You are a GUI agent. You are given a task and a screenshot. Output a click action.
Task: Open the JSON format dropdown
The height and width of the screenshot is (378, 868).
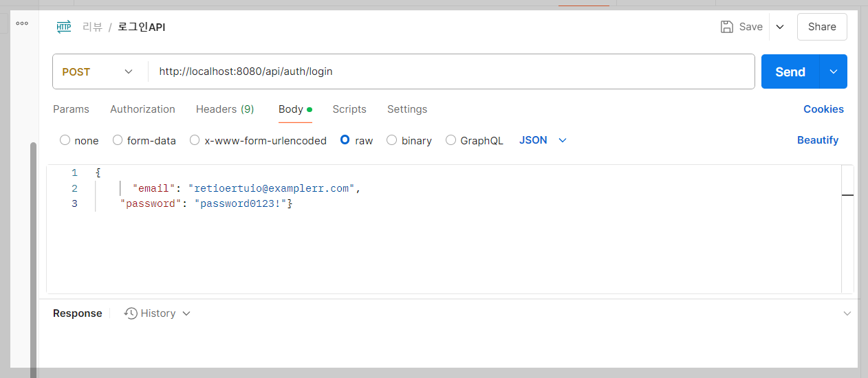coord(543,140)
